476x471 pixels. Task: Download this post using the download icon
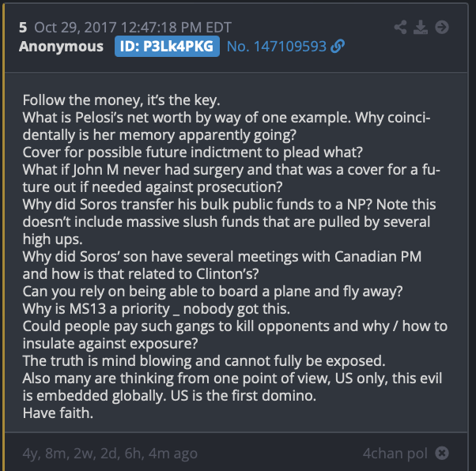[421, 28]
